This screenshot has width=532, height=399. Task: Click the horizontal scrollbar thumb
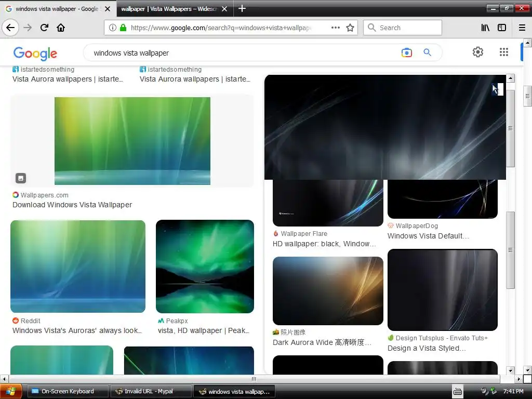[254, 379]
